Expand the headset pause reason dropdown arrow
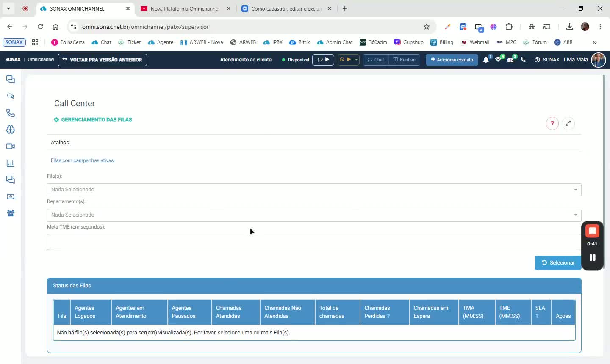The image size is (610, 364). [x=356, y=60]
